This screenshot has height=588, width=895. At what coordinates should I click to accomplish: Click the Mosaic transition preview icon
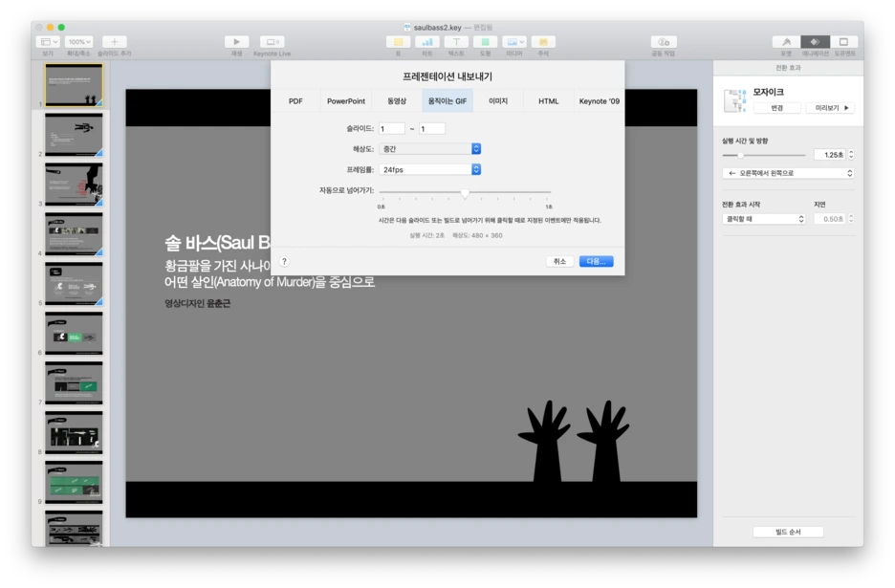coord(735,100)
